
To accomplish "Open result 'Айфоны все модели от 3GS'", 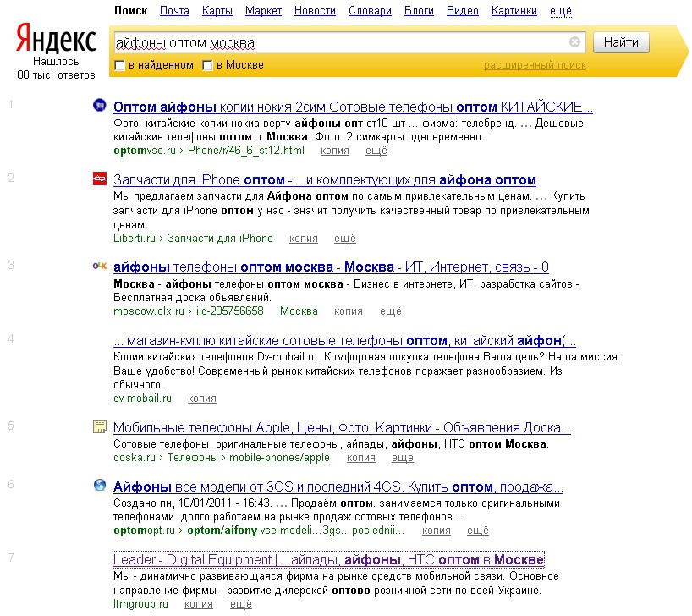I will (338, 487).
